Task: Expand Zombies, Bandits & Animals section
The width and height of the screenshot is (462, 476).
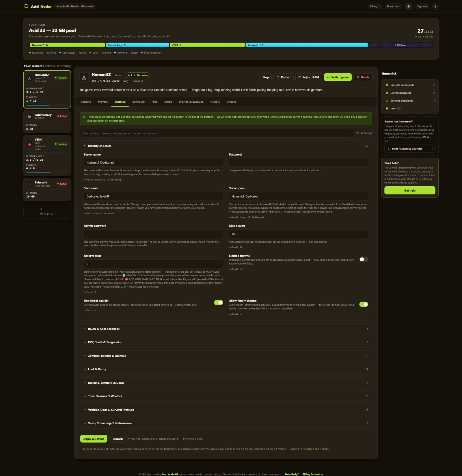Action: click(x=226, y=356)
